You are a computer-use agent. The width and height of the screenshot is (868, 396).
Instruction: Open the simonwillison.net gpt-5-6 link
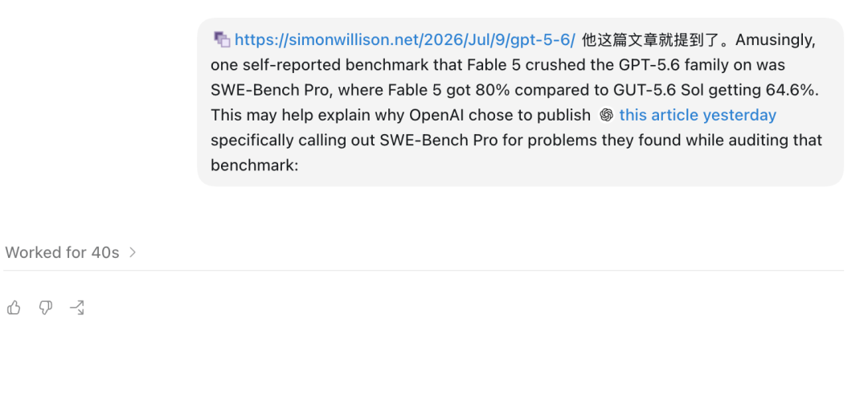404,40
